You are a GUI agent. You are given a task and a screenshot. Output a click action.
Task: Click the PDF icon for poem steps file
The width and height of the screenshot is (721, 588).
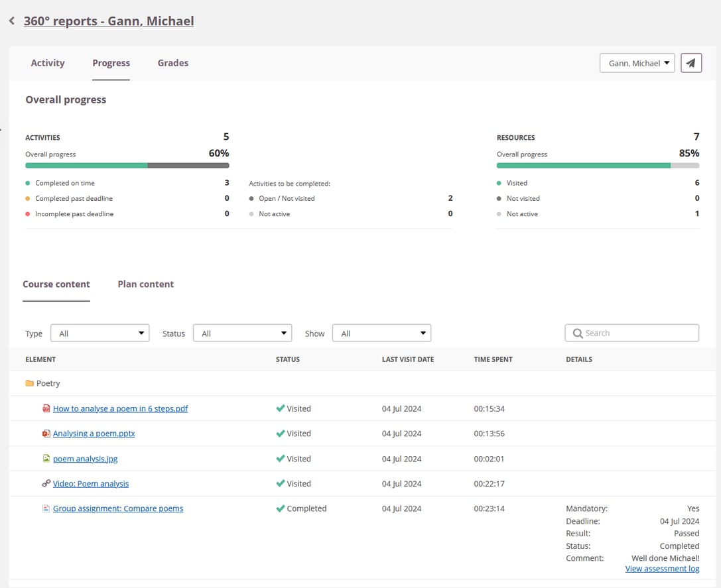coord(46,408)
